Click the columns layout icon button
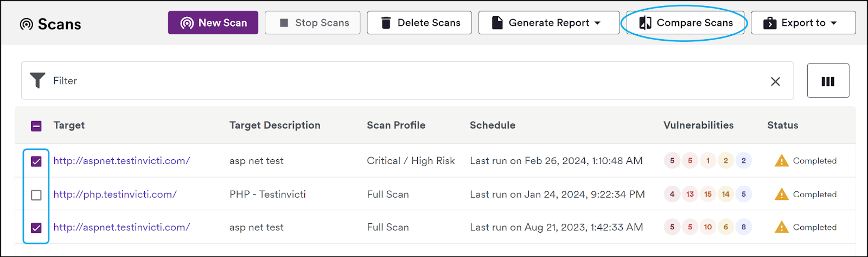This screenshot has width=868, height=257. 828,81
